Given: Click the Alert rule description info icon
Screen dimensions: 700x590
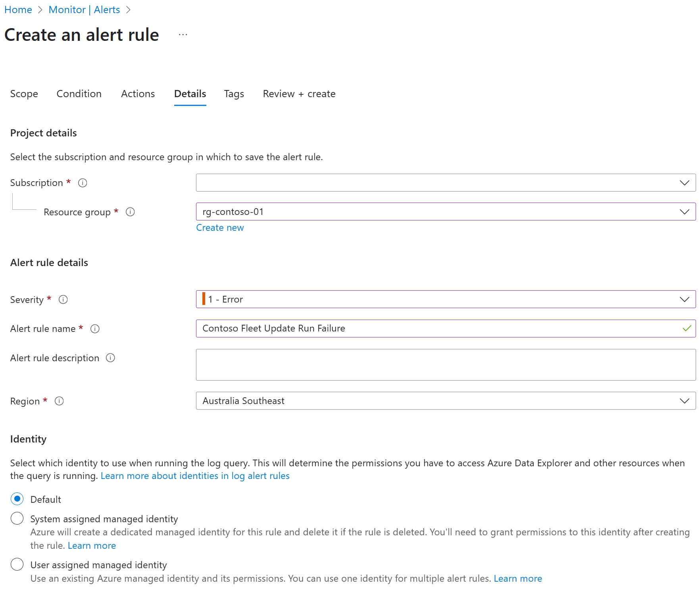Looking at the screenshot, I should coord(110,358).
